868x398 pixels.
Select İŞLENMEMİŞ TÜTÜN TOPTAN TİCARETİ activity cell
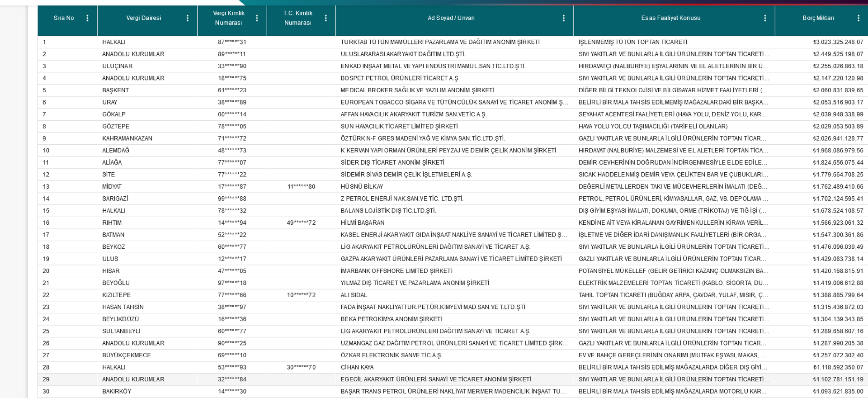(x=674, y=42)
